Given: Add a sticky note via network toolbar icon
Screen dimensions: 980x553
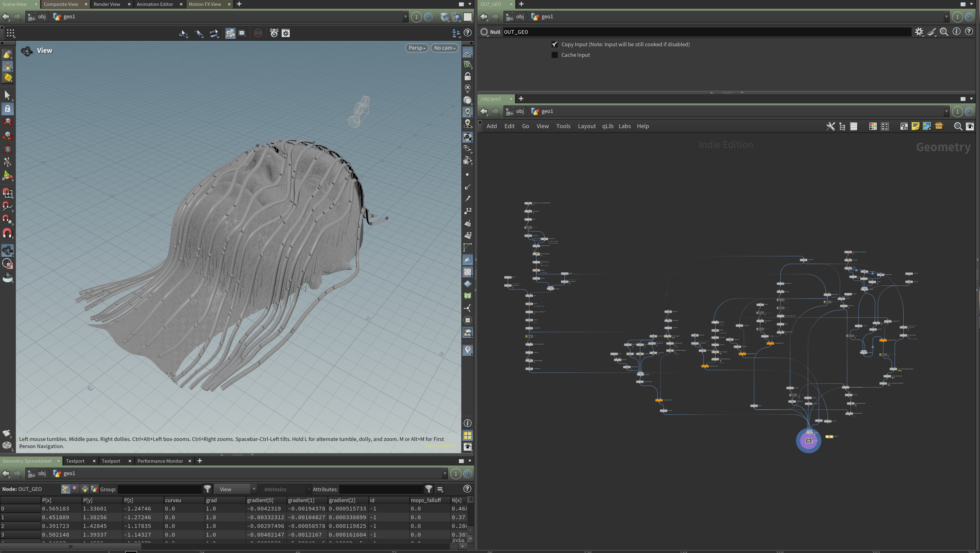Looking at the screenshot, I should (x=915, y=126).
